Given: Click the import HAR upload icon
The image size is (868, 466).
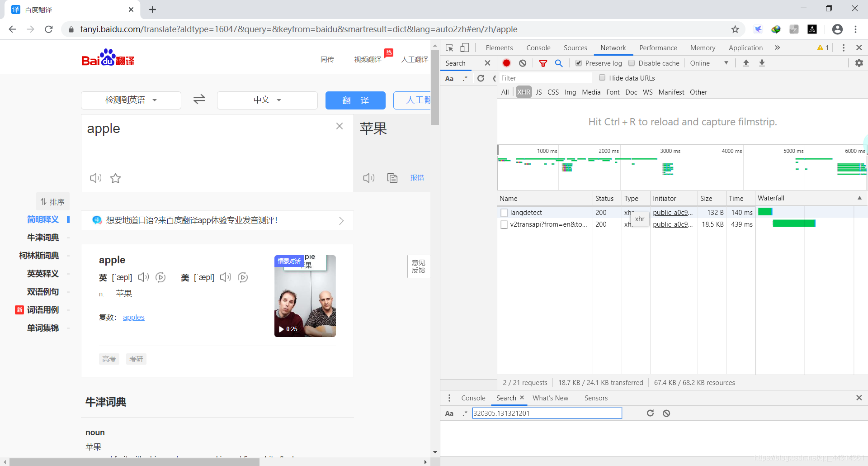Looking at the screenshot, I should pos(746,63).
